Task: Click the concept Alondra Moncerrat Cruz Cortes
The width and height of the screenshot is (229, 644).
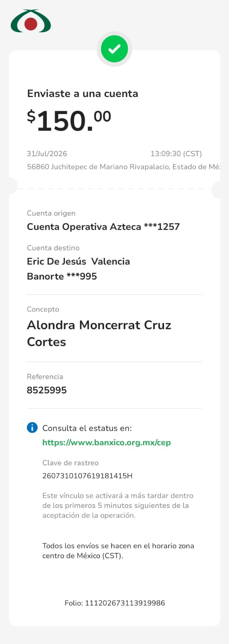Action: (x=99, y=333)
